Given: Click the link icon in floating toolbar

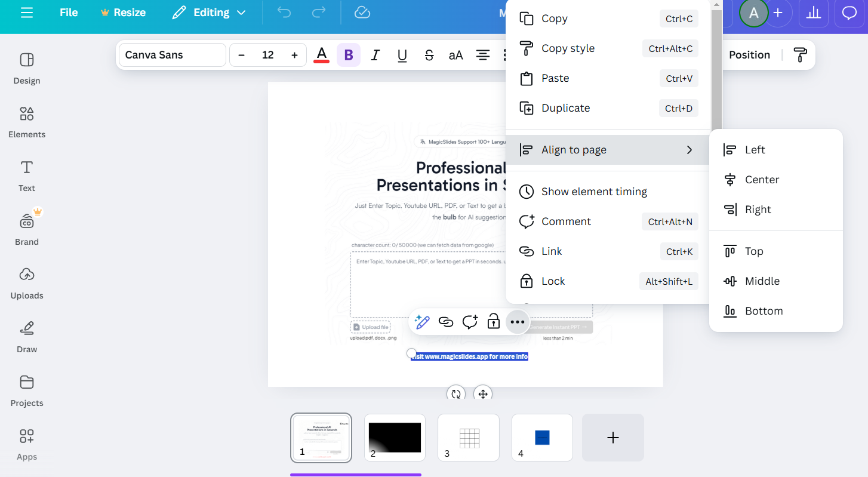Looking at the screenshot, I should click(x=446, y=322).
